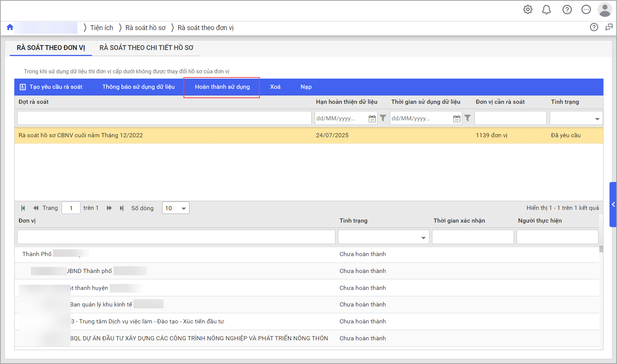Open the settings gear icon
The height and width of the screenshot is (364, 617).
[x=528, y=10]
